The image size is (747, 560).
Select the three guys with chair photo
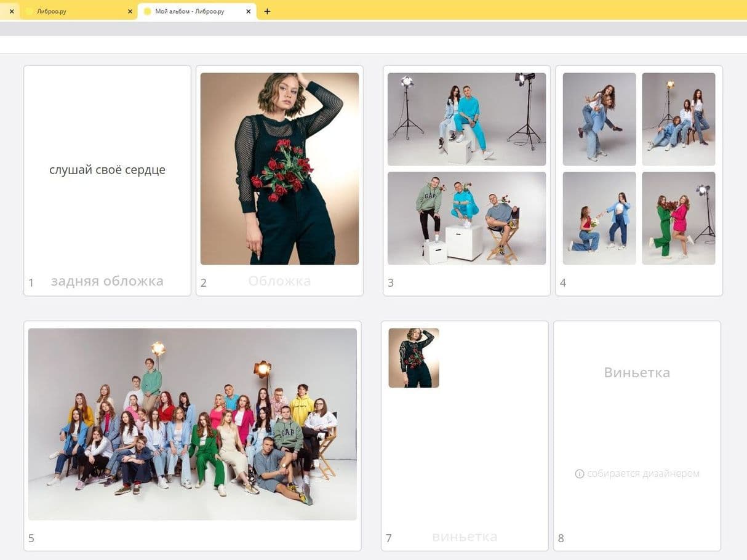click(466, 218)
